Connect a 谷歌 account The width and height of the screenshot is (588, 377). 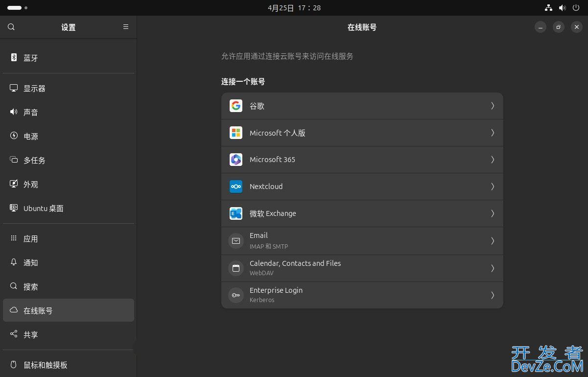(362, 106)
